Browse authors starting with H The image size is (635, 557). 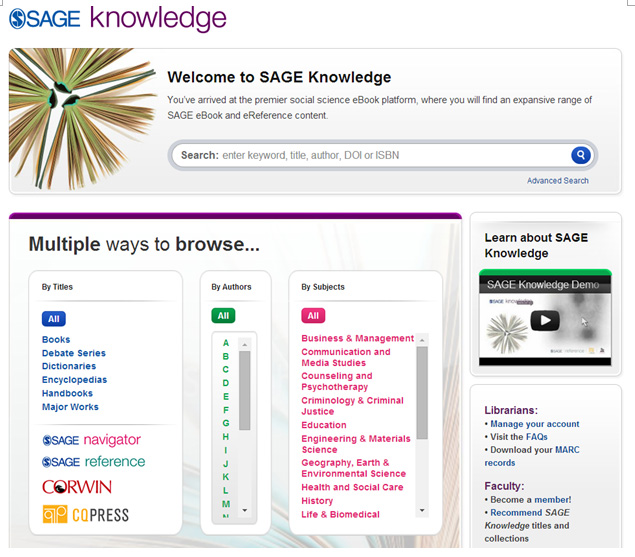[x=226, y=437]
